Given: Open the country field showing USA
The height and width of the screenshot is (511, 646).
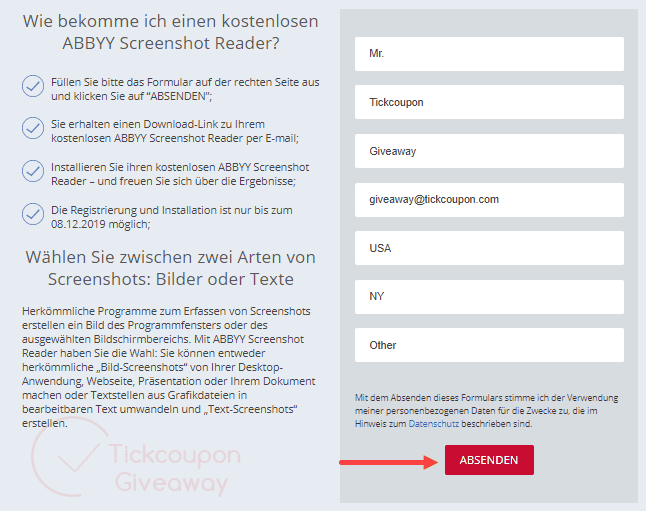Looking at the screenshot, I should [x=489, y=248].
